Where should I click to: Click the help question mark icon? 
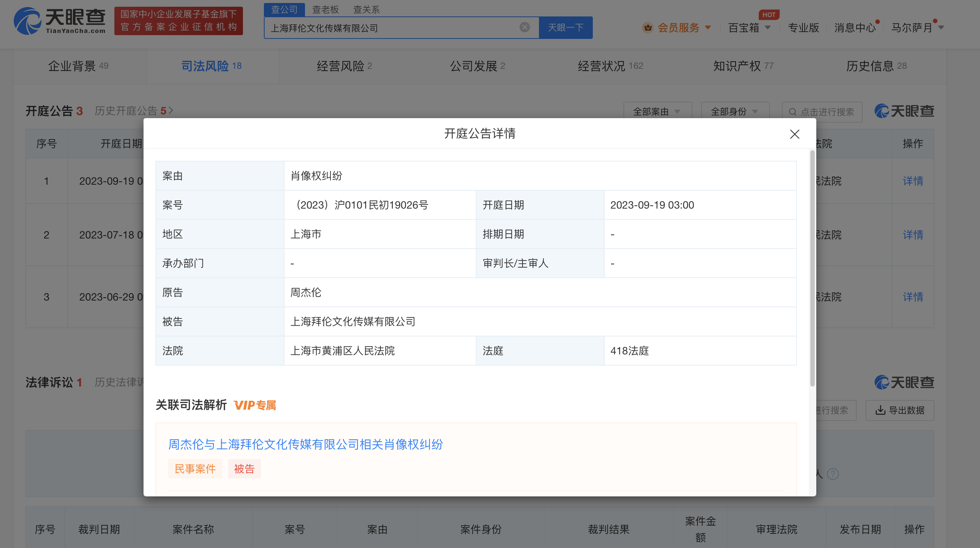click(x=833, y=474)
